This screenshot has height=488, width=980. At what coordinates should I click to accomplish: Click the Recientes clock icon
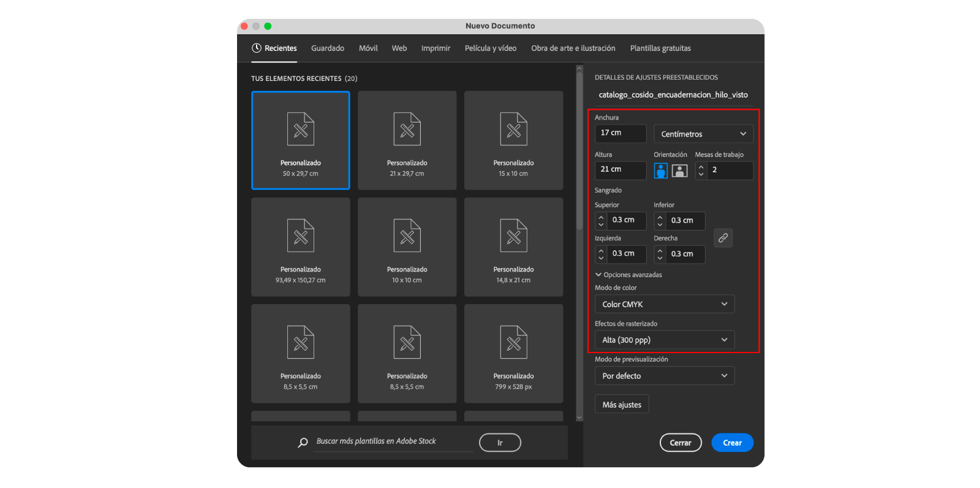tap(257, 48)
